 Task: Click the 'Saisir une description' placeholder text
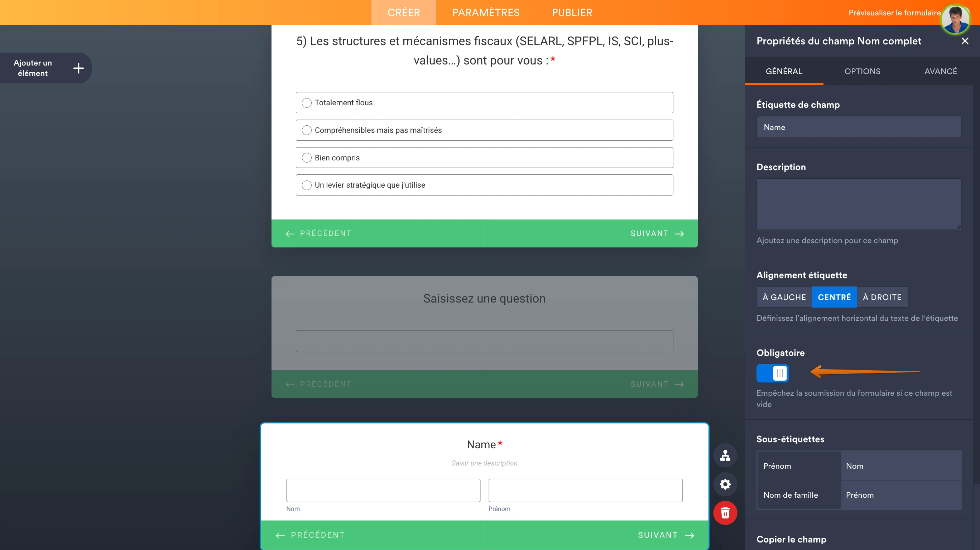coord(484,463)
